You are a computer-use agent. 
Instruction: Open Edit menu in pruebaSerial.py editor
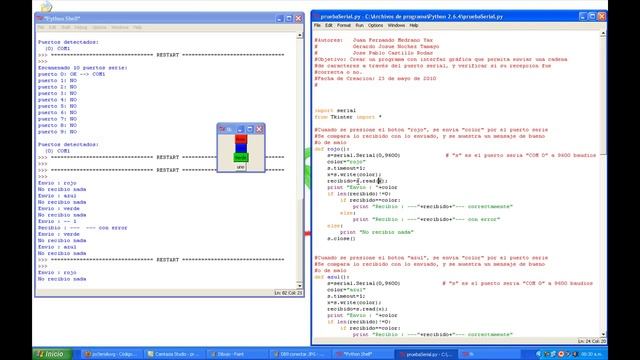coord(329,25)
